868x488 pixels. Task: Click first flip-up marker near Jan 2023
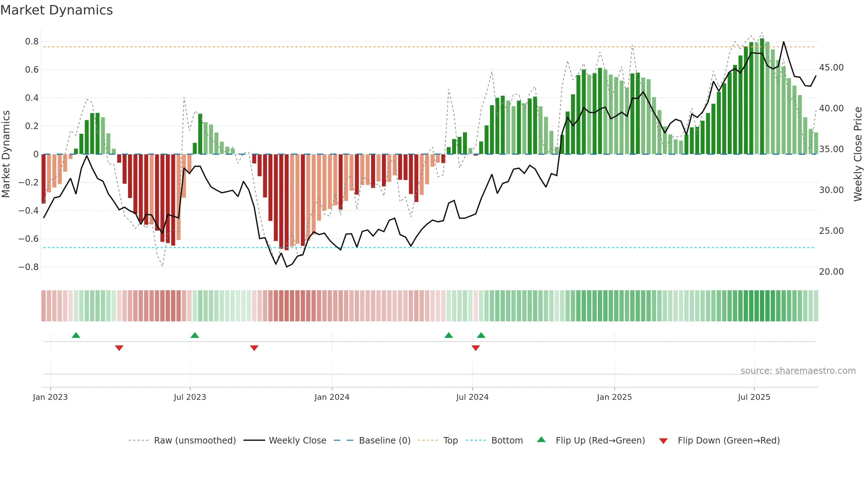point(76,335)
